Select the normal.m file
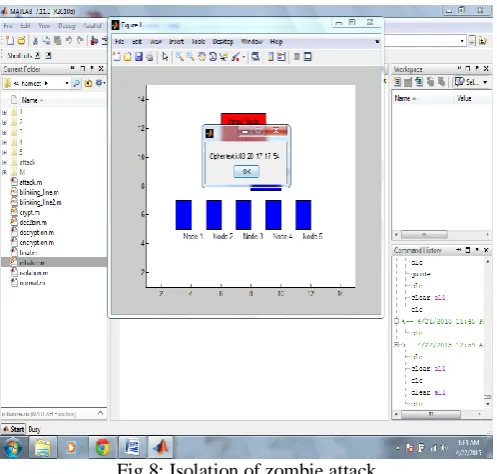The height and width of the screenshot is (474, 497). pyautogui.click(x=32, y=283)
